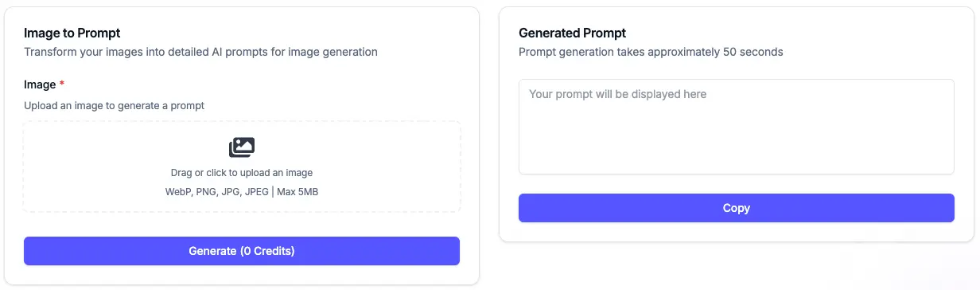Click the 'WebP, PNG, JPG, JPEG | Max 5MB' format note
The width and height of the screenshot is (980, 290).
242,191
